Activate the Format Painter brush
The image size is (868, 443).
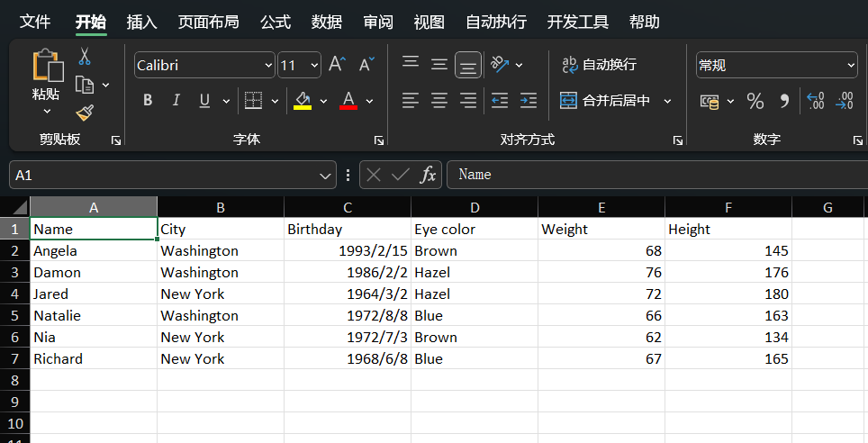coord(85,113)
